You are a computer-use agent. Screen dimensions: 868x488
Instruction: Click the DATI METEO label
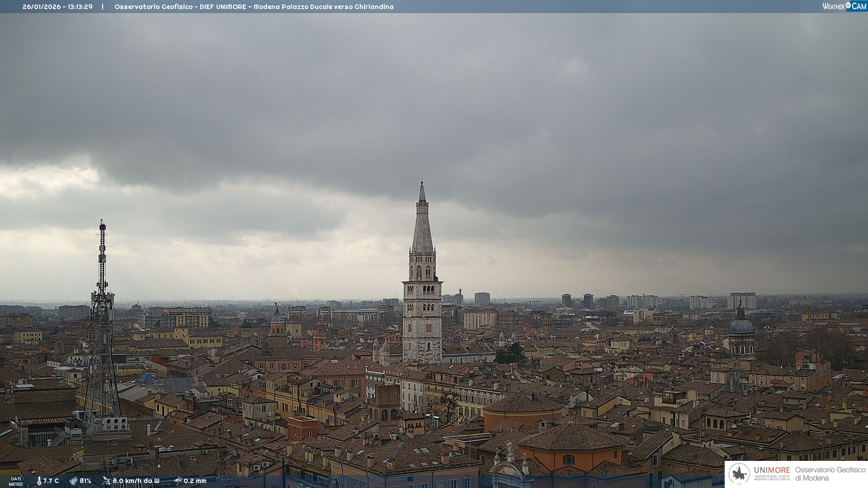coord(16,481)
